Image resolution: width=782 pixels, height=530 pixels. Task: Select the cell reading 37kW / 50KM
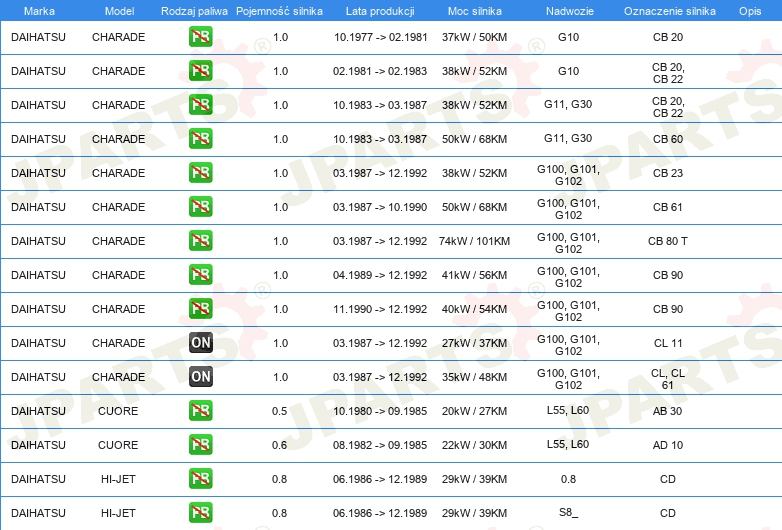474,37
